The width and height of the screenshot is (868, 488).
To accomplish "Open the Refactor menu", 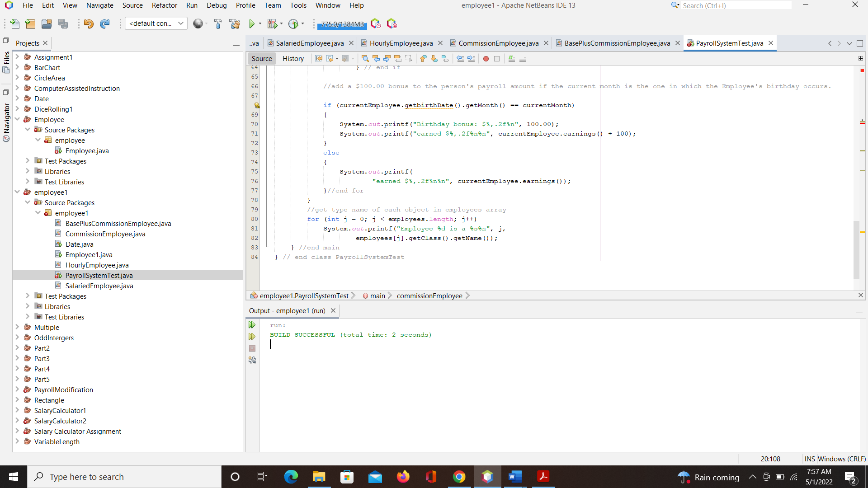I will coord(164,5).
